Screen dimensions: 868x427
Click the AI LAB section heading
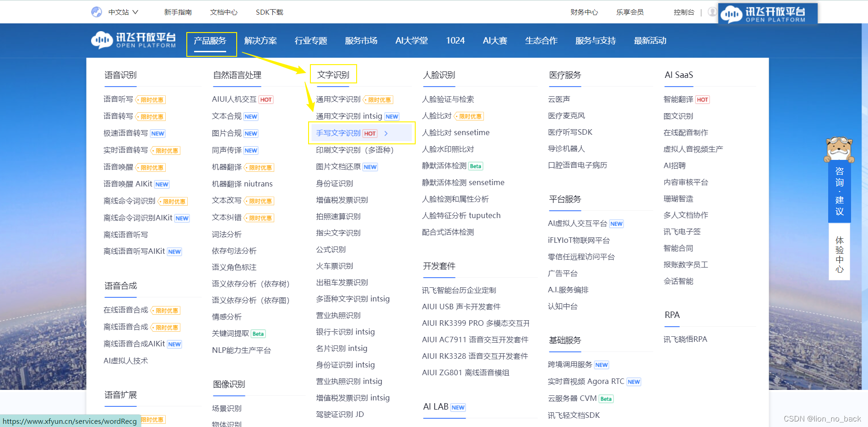(x=436, y=406)
